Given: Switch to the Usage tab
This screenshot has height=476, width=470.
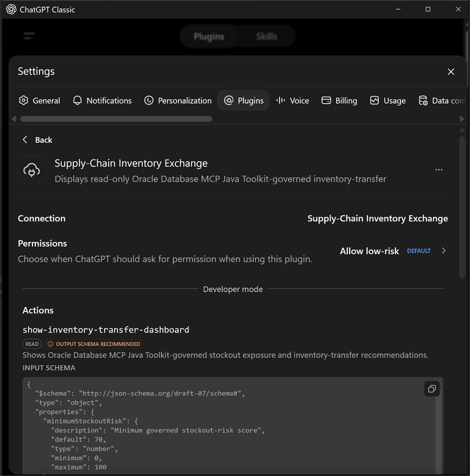Looking at the screenshot, I should pos(388,101).
